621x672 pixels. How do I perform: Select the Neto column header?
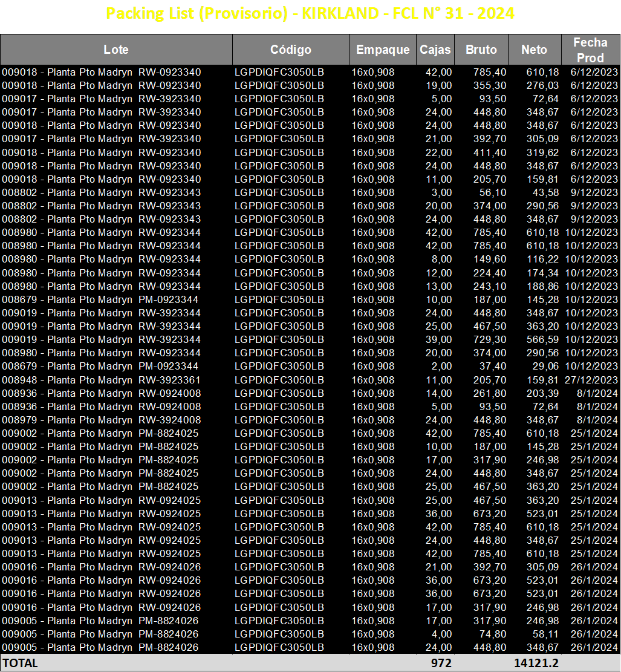click(x=535, y=50)
